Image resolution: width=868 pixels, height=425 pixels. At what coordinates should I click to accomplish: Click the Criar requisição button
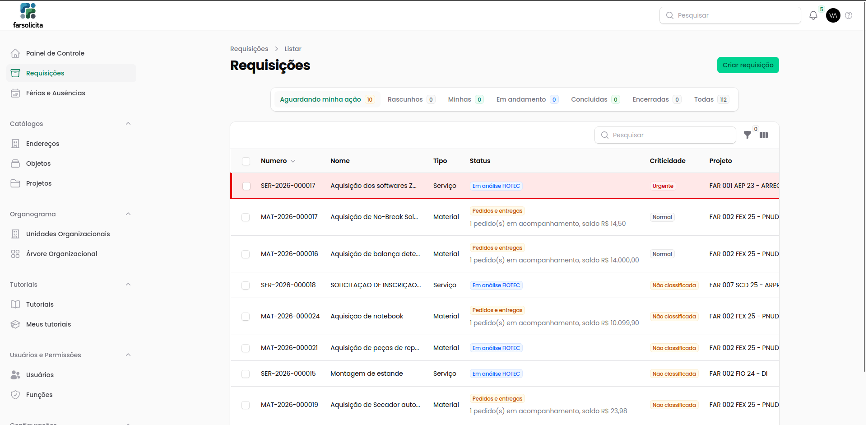[x=748, y=65]
